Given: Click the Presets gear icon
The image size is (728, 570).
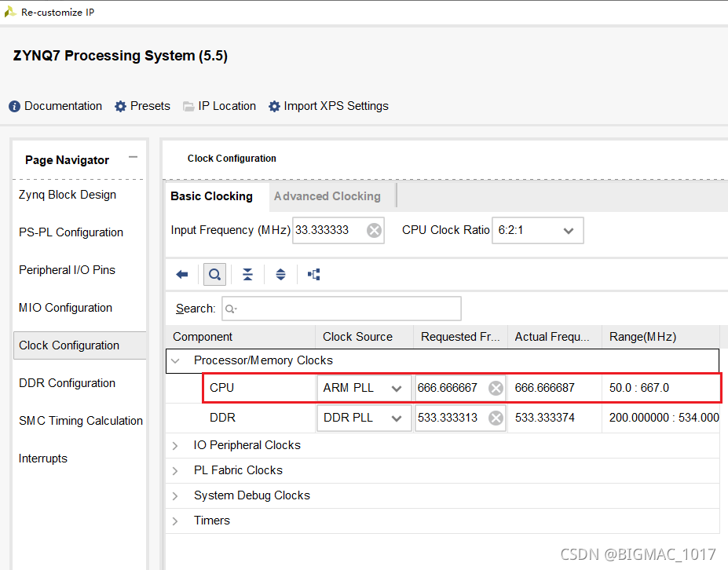Looking at the screenshot, I should click(120, 106).
